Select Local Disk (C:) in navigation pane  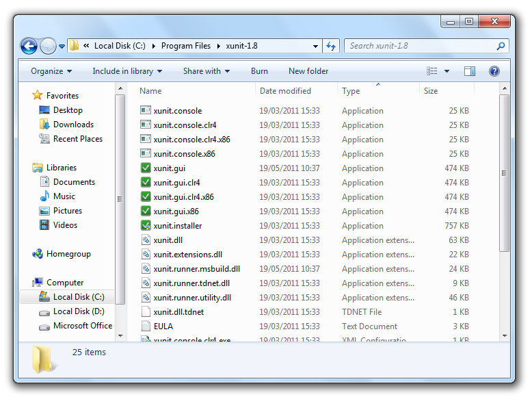point(79,297)
